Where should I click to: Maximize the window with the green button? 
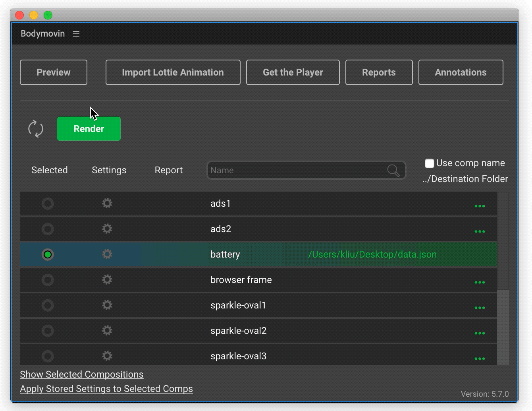click(x=48, y=15)
